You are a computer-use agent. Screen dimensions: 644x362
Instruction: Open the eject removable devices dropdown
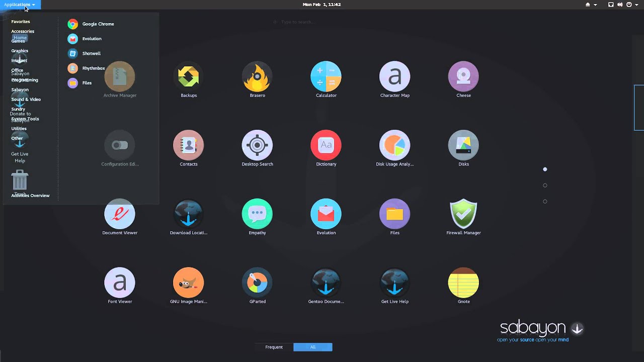coord(591,5)
